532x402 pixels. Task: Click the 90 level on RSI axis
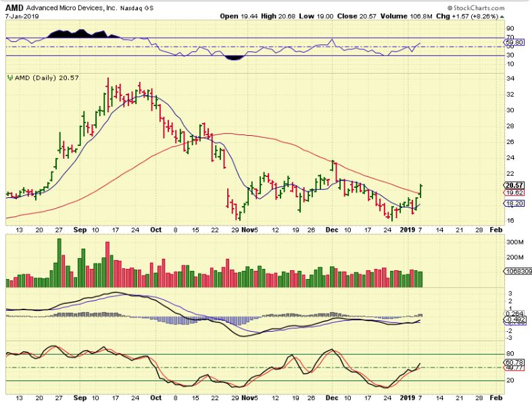510,28
